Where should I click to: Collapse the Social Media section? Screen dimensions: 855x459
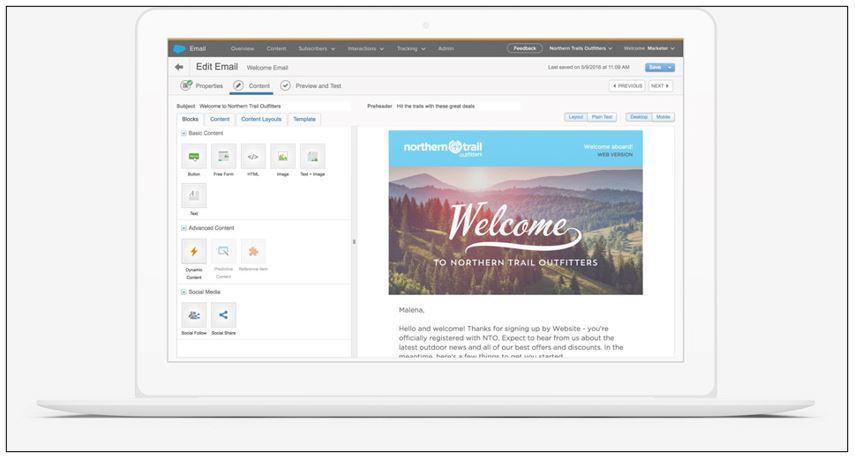point(184,292)
